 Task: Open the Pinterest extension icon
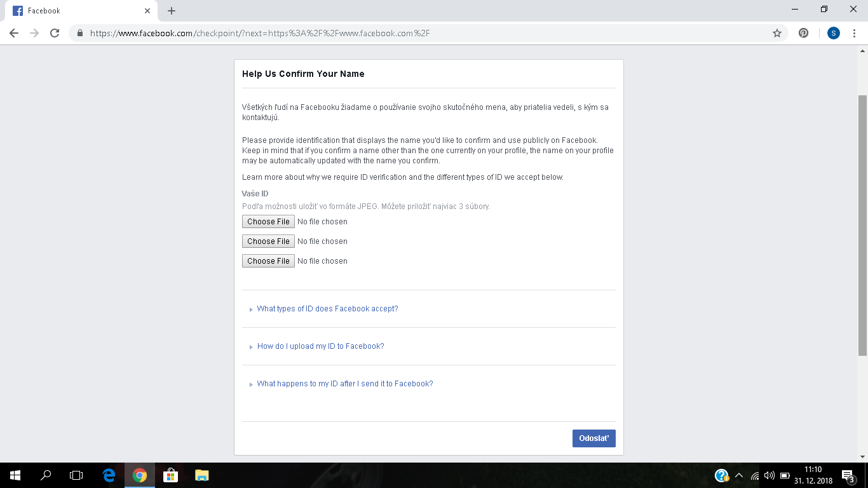tap(804, 33)
